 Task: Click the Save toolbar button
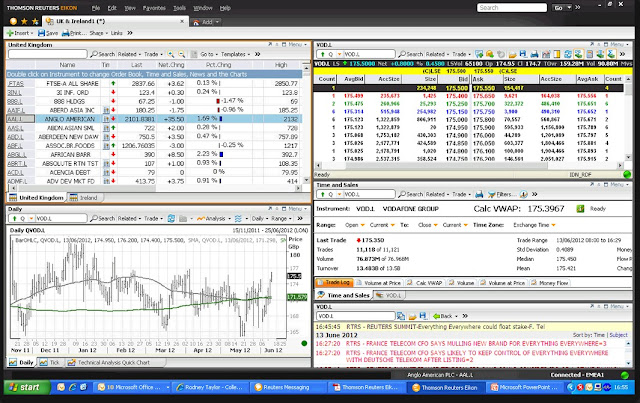[48, 33]
